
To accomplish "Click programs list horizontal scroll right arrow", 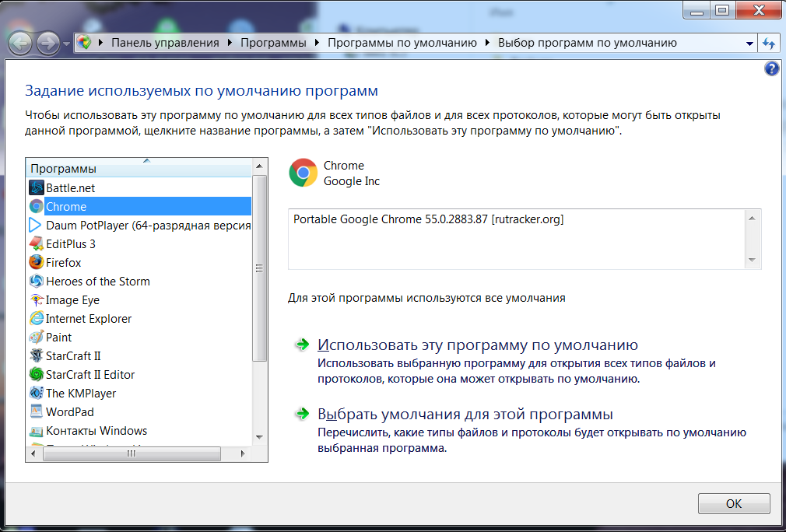I will point(243,454).
